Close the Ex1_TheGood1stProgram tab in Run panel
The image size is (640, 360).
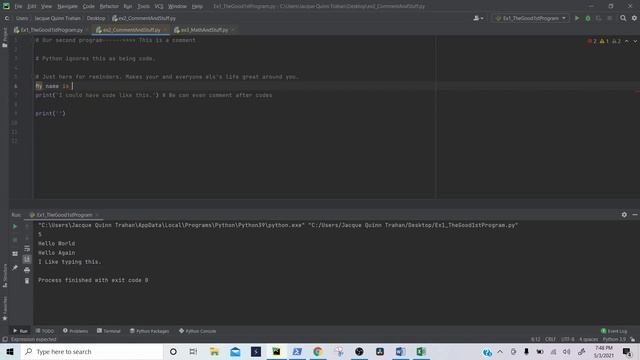[x=97, y=215]
